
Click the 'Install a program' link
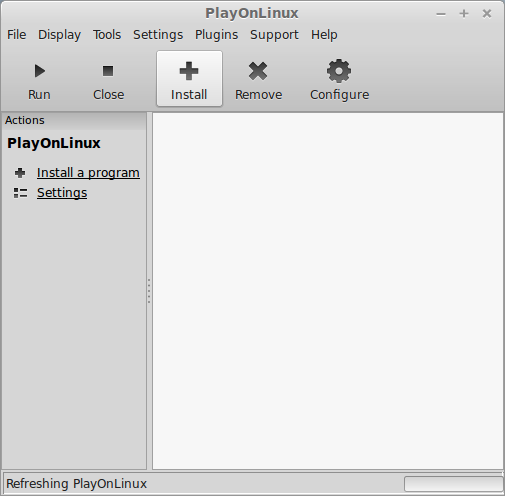coord(88,173)
